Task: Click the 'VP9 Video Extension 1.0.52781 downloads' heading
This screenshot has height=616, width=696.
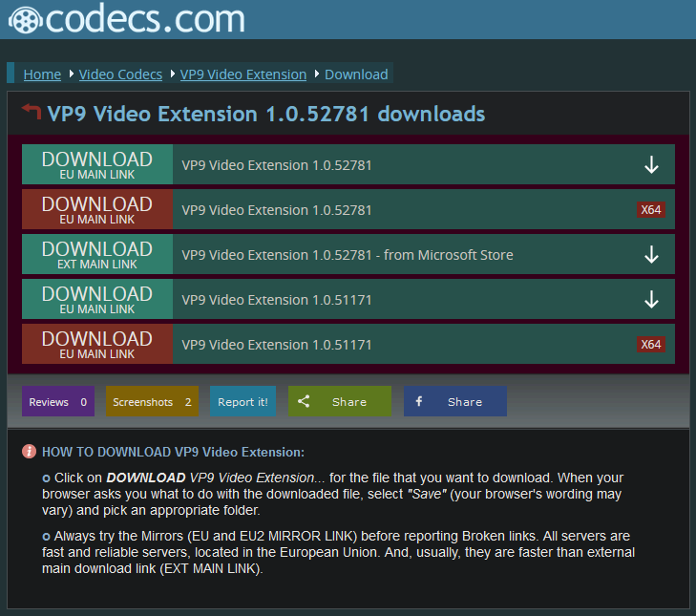Action: 265,114
